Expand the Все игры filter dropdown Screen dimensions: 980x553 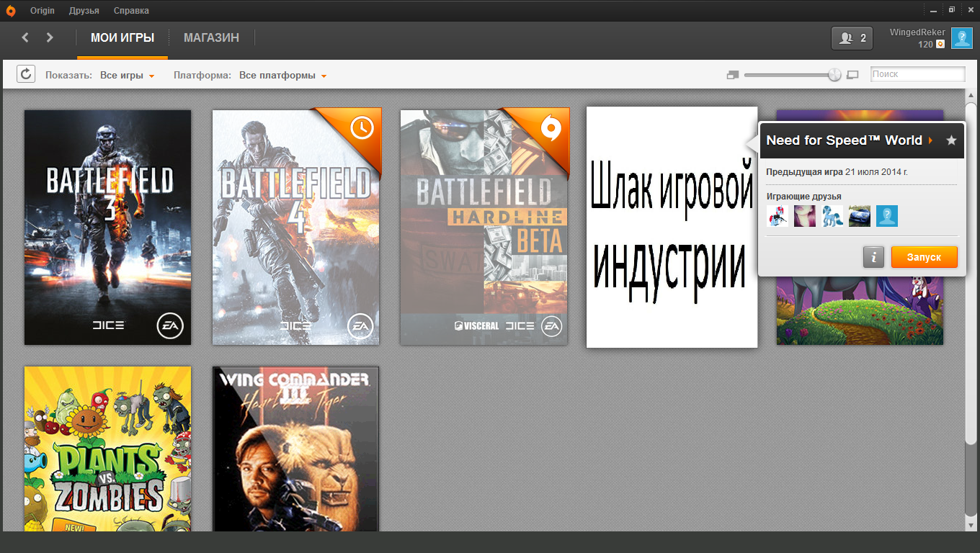(128, 76)
